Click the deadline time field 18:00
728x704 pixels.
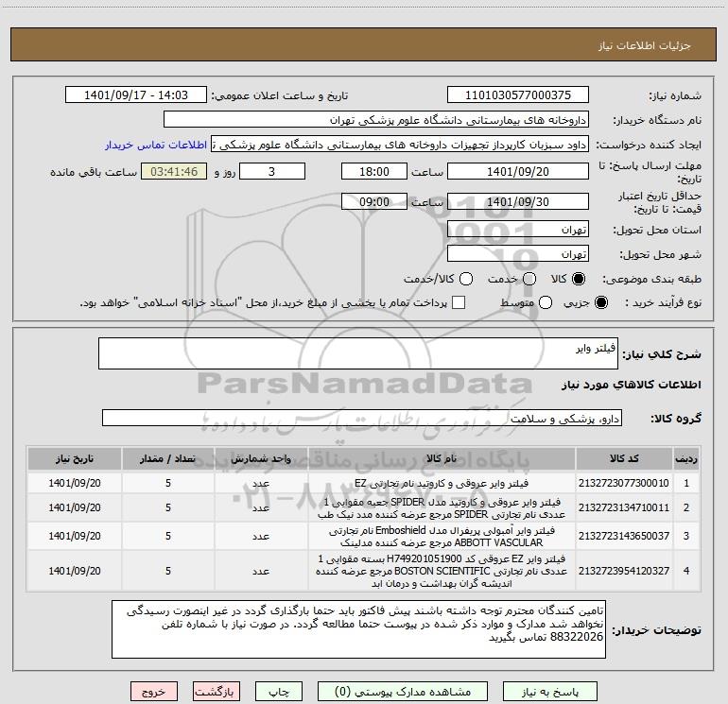pyautogui.click(x=374, y=171)
